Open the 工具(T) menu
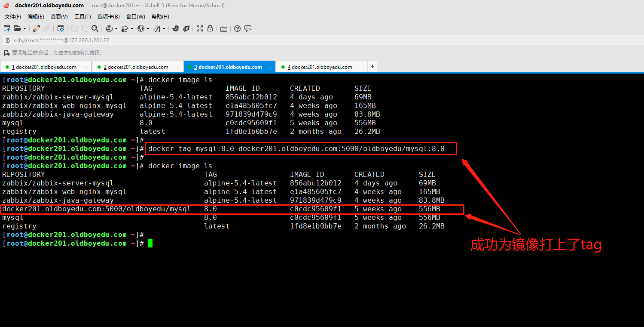The image size is (644, 327). click(82, 17)
